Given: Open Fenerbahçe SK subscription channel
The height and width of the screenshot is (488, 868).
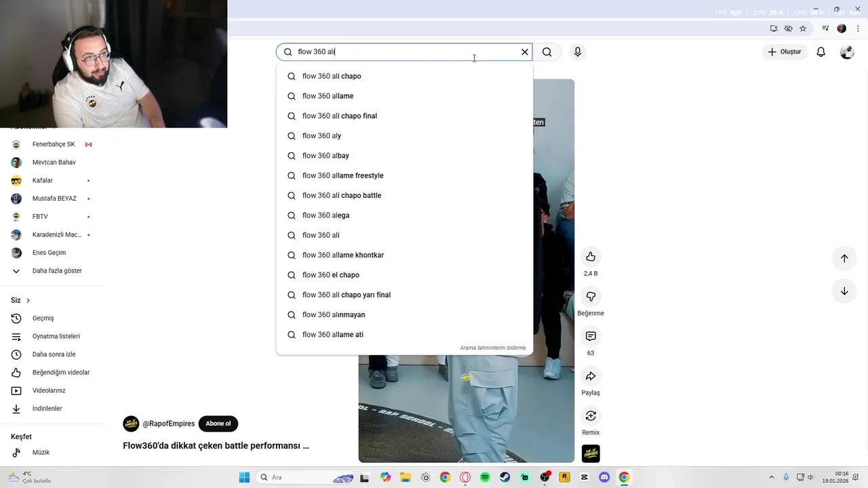Looking at the screenshot, I should [54, 144].
